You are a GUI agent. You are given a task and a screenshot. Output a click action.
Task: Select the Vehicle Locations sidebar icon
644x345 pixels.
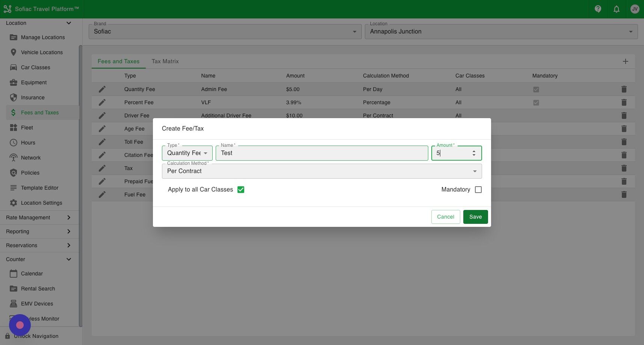click(x=41, y=52)
